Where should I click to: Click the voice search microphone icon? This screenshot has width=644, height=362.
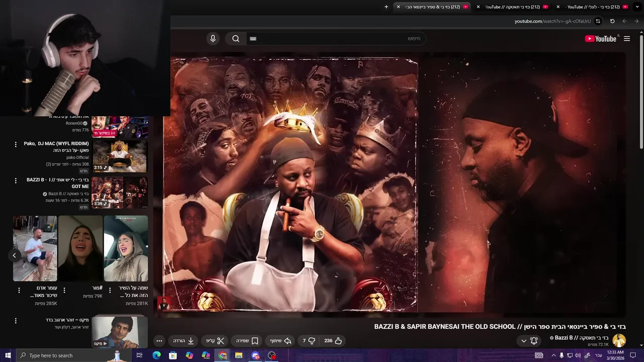213,39
